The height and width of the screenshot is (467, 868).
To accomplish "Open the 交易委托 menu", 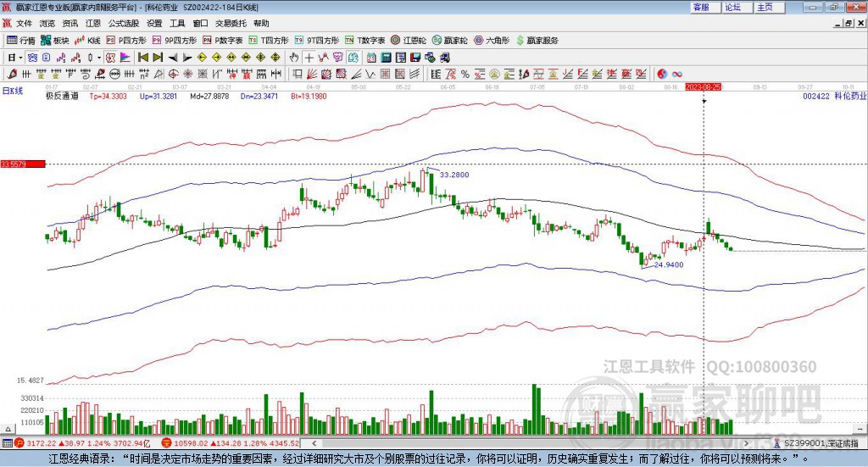I will coord(231,23).
